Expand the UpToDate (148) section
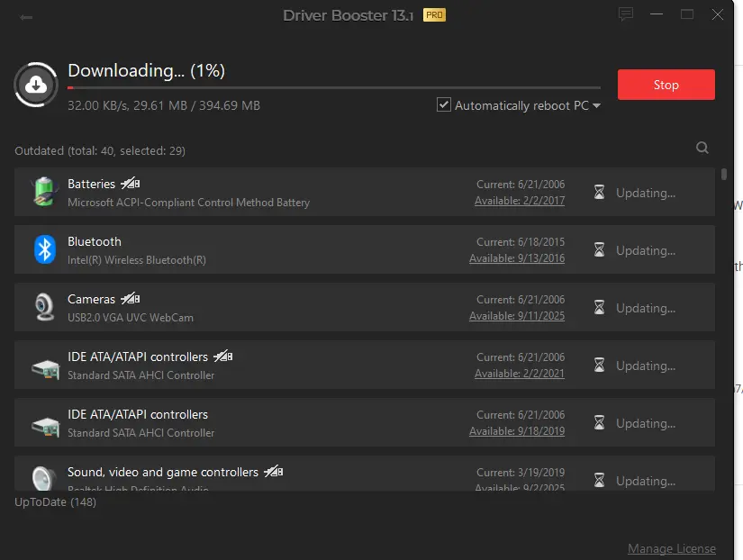 (56, 502)
